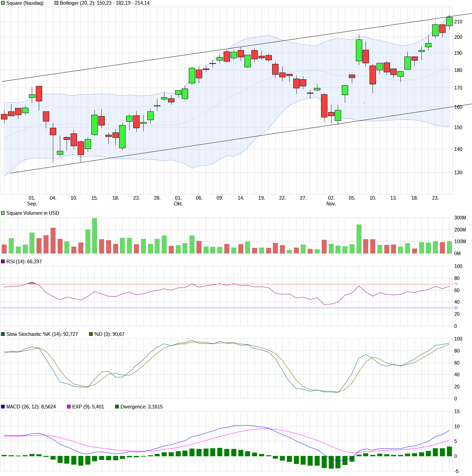The width and height of the screenshot is (472, 476).
Task: Click the red 70 RSI threshold label
Action: point(456,284)
